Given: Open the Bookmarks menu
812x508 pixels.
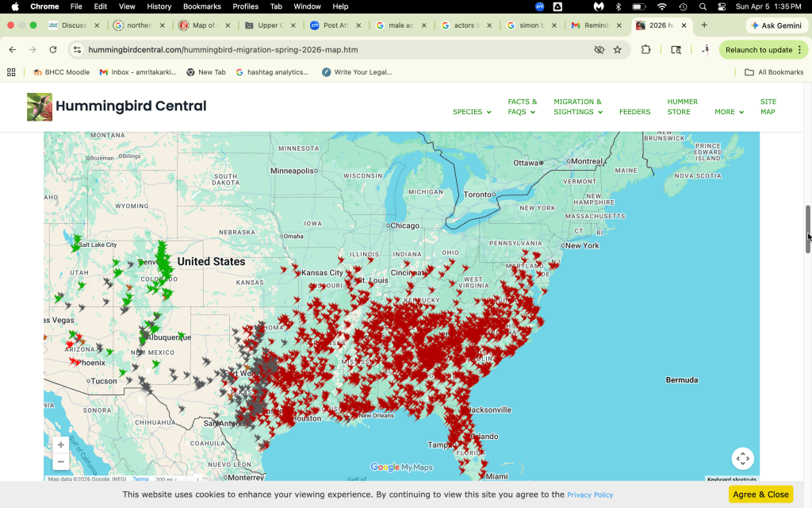Looking at the screenshot, I should coord(201,6).
